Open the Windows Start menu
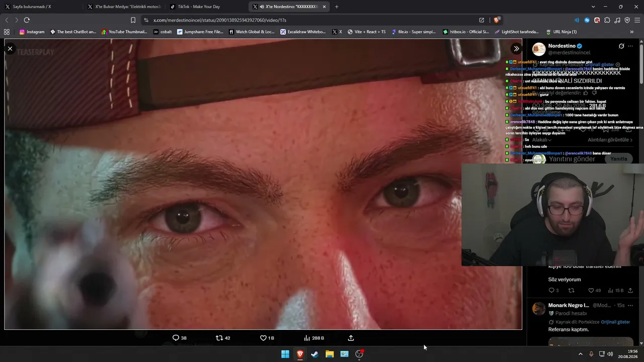The image size is (644, 362). [285, 354]
